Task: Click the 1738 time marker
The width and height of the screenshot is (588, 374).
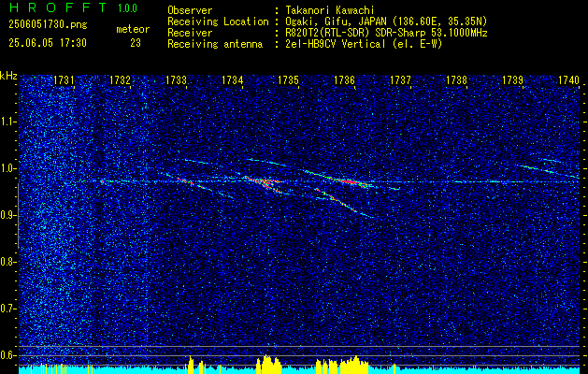Action: click(457, 79)
